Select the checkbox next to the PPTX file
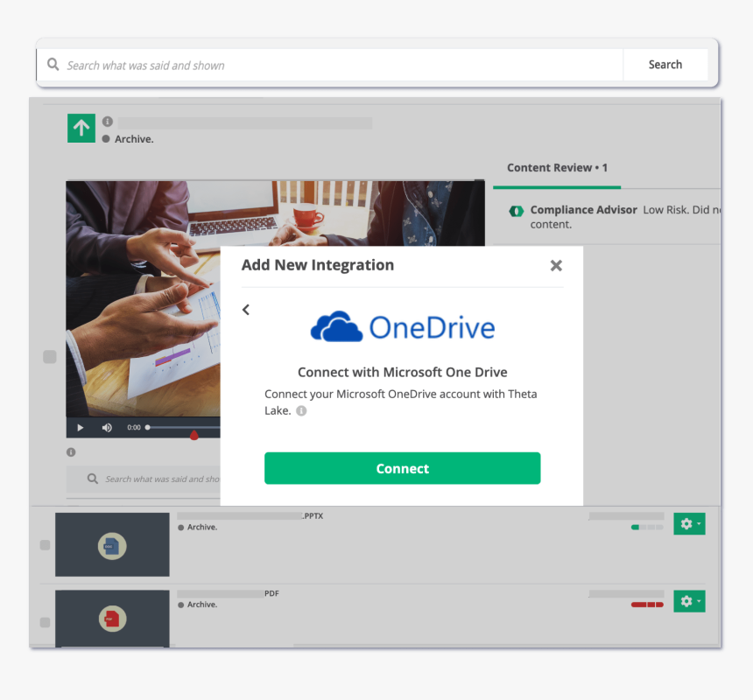The image size is (753, 700). coord(44,544)
